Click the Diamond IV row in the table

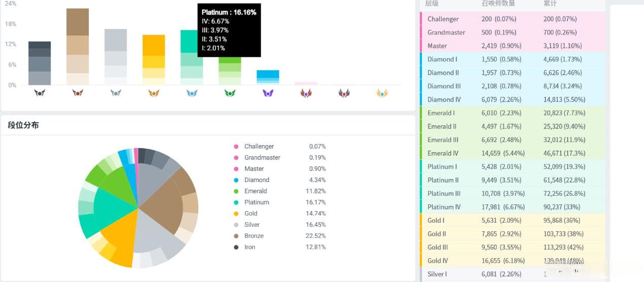coord(513,99)
